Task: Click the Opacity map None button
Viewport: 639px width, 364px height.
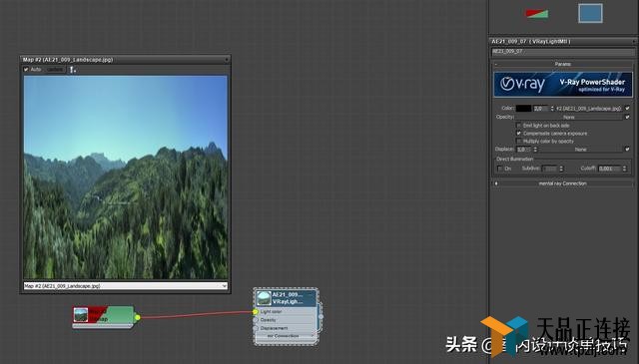Action: click(569, 117)
